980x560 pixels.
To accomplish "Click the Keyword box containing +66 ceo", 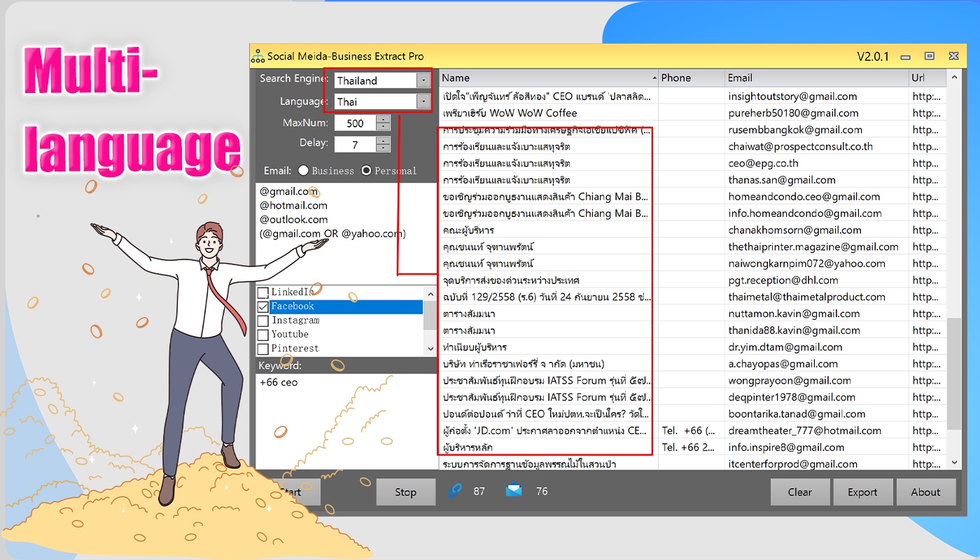I will [346, 421].
